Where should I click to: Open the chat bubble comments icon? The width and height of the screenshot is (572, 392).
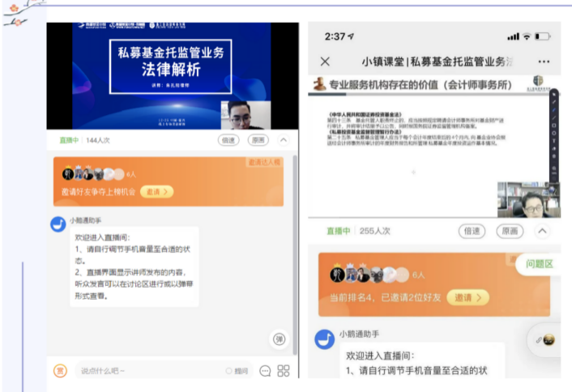[265, 371]
